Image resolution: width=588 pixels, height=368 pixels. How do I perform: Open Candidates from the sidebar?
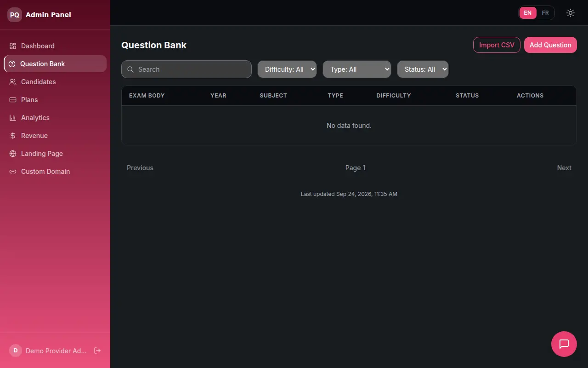55,82
